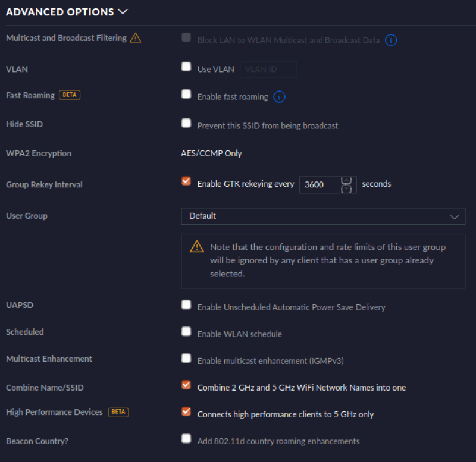This screenshot has width=476, height=462.
Task: Click the fast roaming info icon
Action: tap(279, 97)
